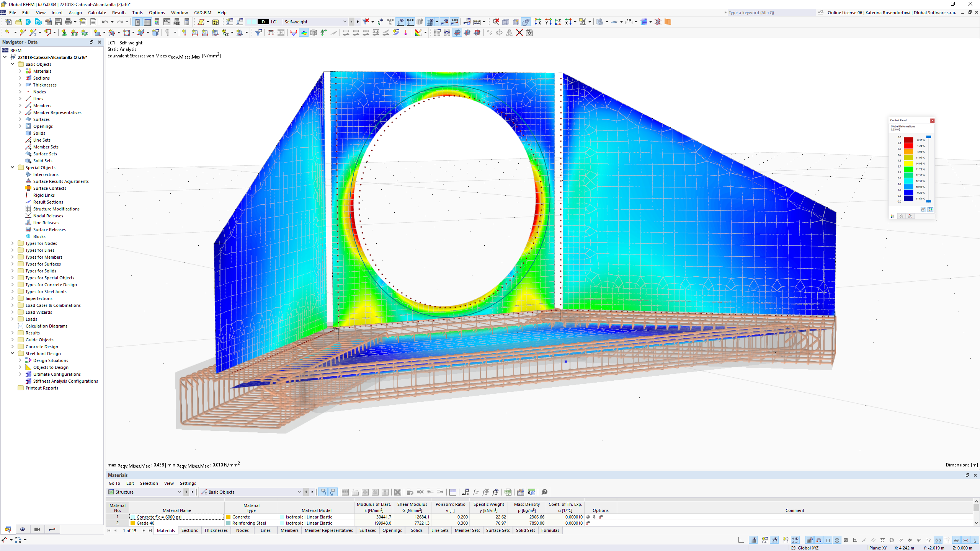The image size is (980, 551).
Task: Click the camera icon below the Navigator
Action: [37, 529]
